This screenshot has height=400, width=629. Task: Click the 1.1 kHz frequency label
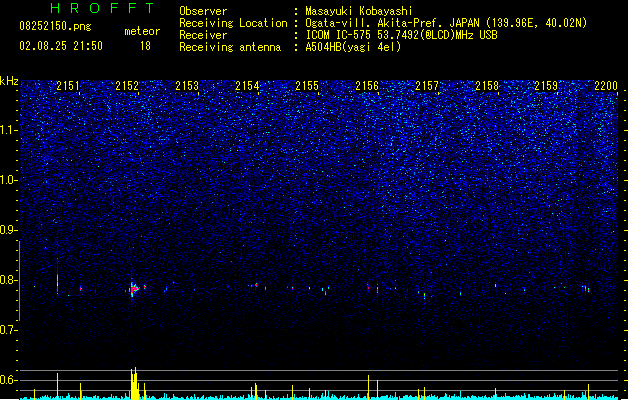(8, 130)
